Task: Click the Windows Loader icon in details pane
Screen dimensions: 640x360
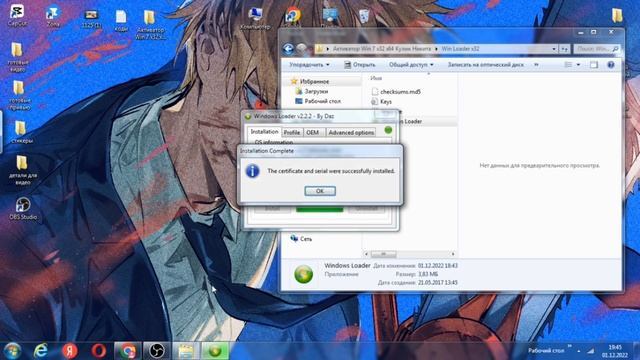Action: [x=304, y=274]
